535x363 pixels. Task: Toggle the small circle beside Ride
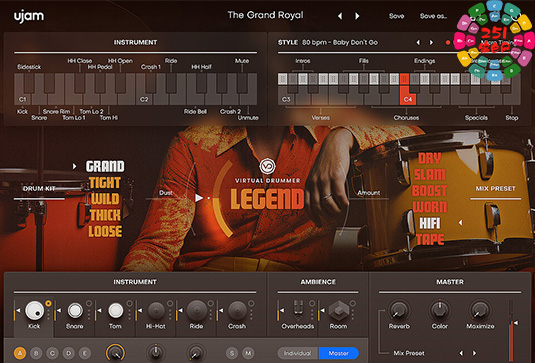(211, 303)
